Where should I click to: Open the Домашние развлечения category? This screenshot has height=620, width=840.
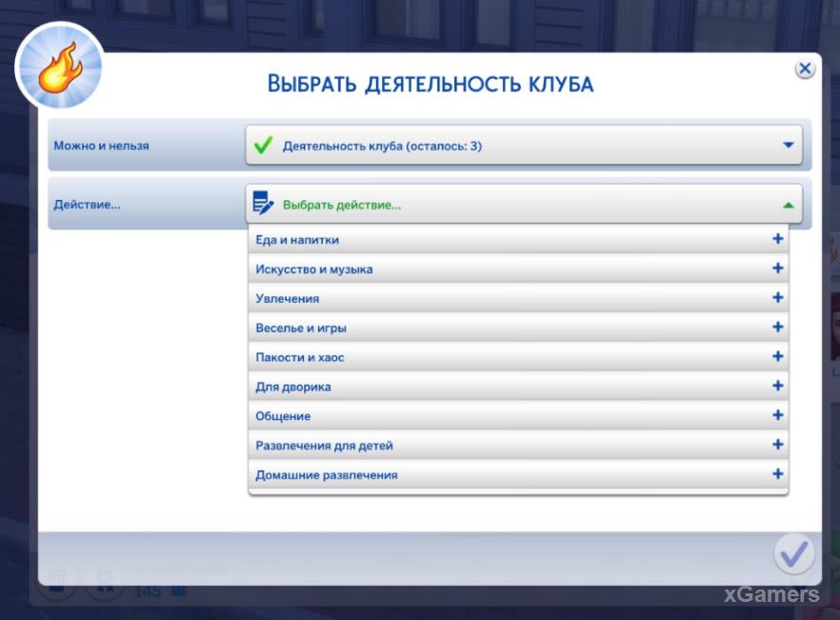tap(327, 474)
